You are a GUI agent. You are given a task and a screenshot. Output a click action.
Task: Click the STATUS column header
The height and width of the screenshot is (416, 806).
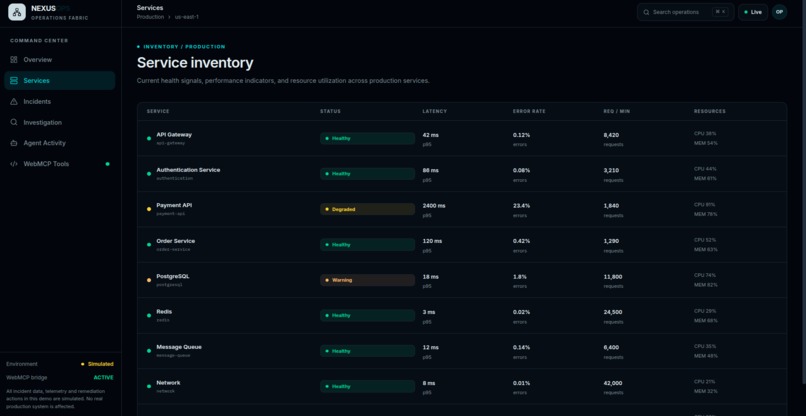pyautogui.click(x=331, y=112)
